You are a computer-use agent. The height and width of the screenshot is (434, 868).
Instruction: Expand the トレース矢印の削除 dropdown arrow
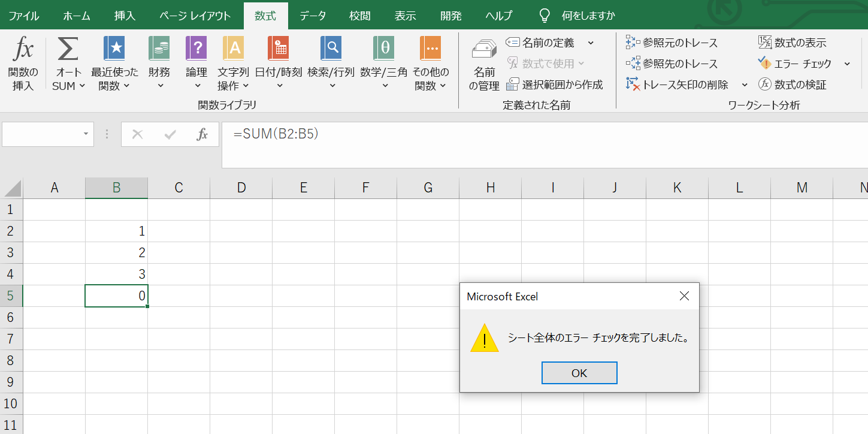click(745, 85)
